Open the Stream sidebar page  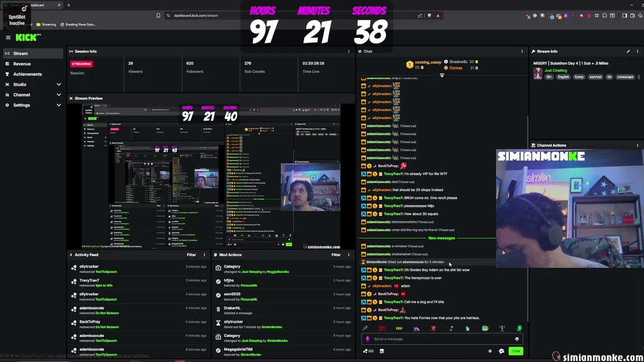click(x=33, y=53)
